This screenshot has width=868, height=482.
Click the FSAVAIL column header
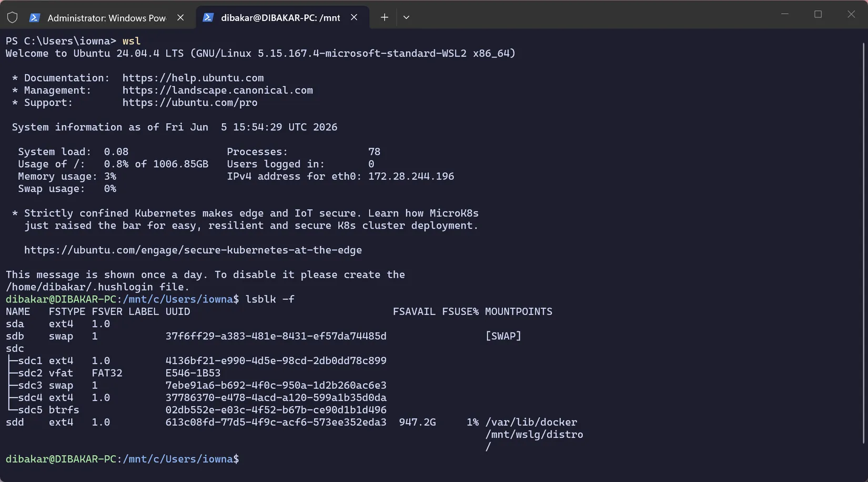click(414, 312)
